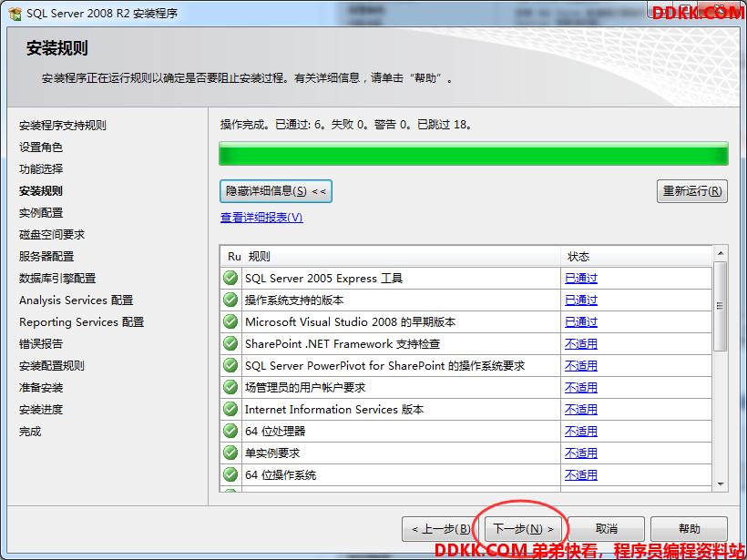This screenshot has width=747, height=560.
Task: Click check icon for 场管理员的用户帐户要求
Action: click(230, 387)
